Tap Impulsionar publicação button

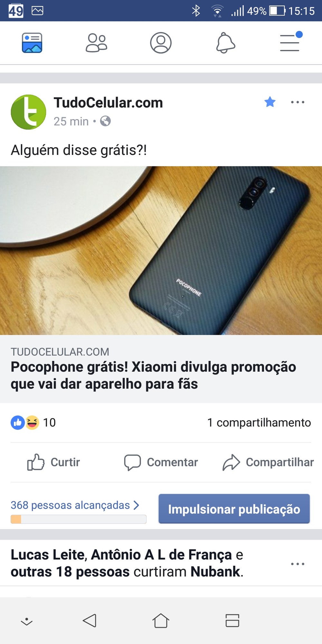234,509
